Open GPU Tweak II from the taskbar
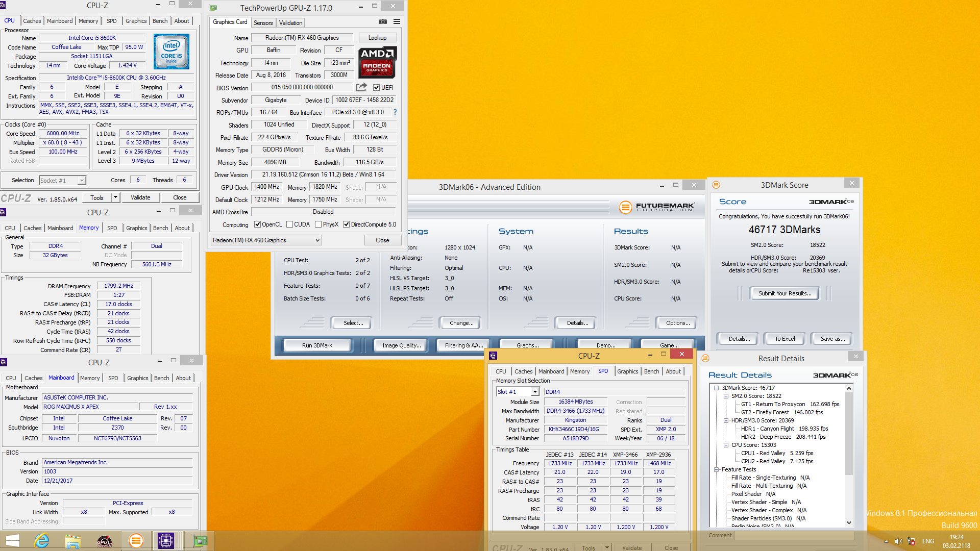The height and width of the screenshot is (551, 980). [x=104, y=541]
